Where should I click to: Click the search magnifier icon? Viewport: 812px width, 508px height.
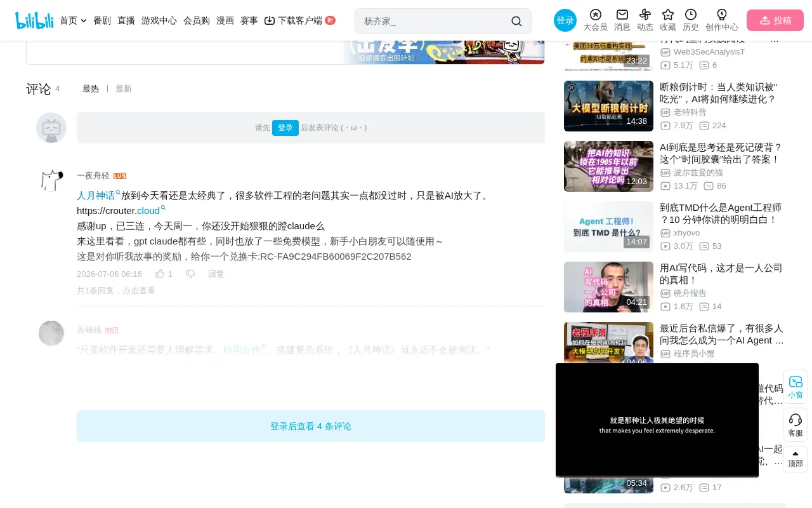[516, 21]
